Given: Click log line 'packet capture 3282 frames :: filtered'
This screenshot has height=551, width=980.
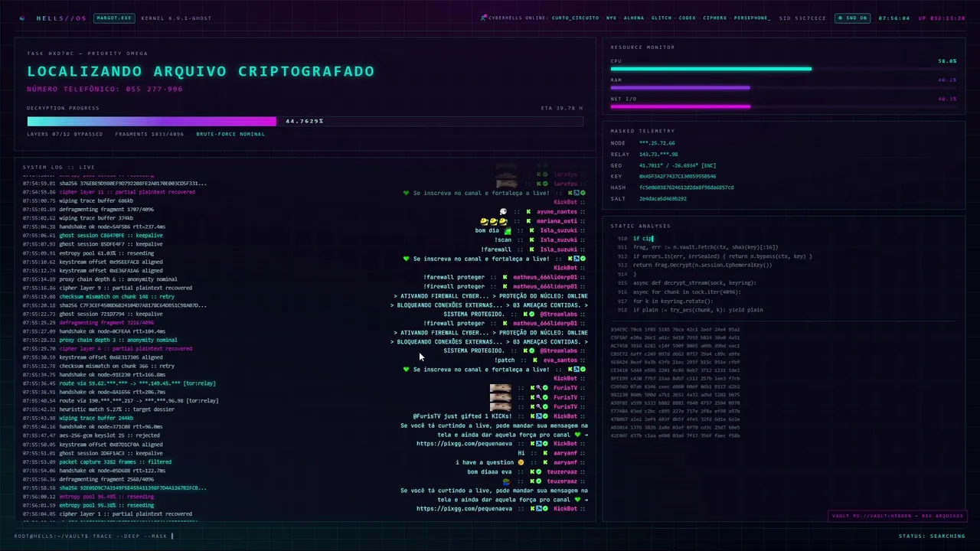Looking at the screenshot, I should 115,461.
